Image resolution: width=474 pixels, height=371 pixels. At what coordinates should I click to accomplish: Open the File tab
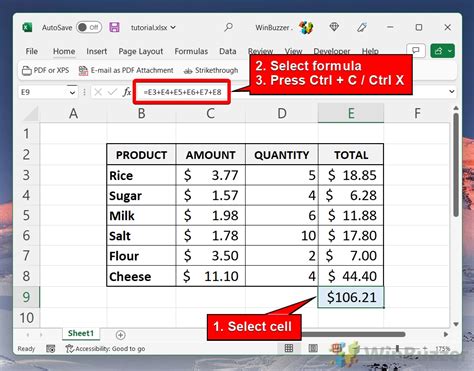coord(32,51)
